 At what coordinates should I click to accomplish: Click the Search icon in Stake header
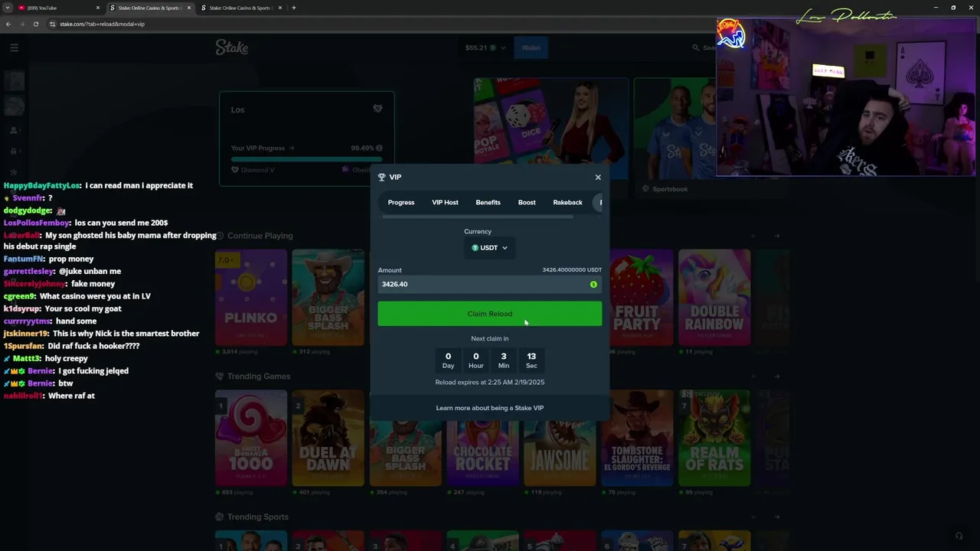coord(696,47)
